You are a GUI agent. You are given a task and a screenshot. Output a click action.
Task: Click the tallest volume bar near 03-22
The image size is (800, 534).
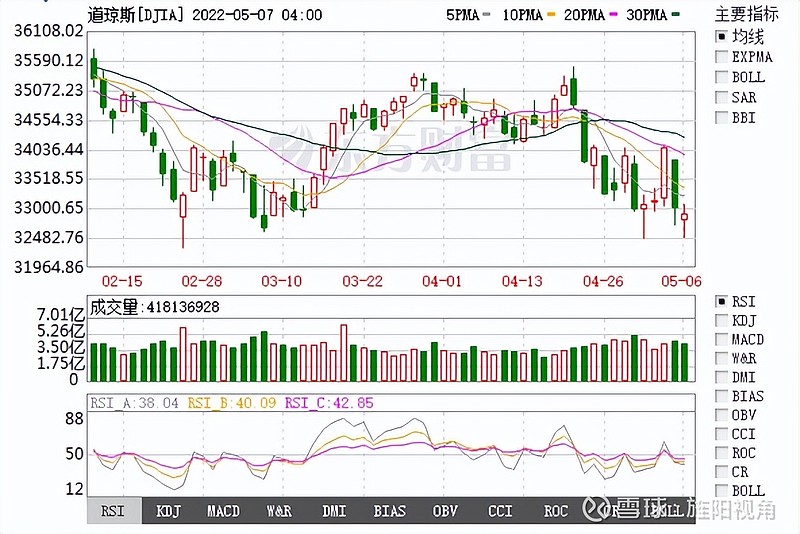tap(344, 353)
